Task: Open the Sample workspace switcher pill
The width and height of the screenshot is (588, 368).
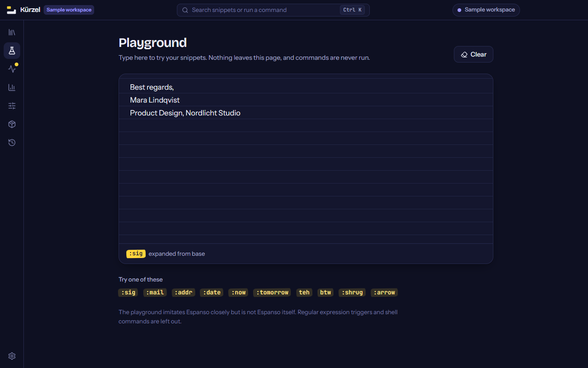Action: [486, 10]
